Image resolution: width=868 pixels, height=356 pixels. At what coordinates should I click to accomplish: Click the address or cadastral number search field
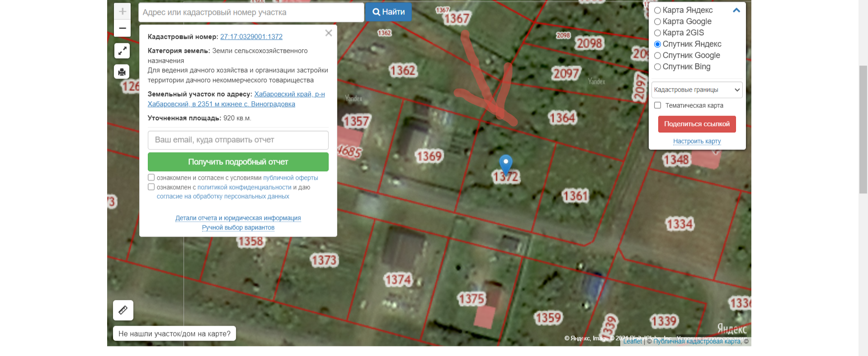click(251, 12)
